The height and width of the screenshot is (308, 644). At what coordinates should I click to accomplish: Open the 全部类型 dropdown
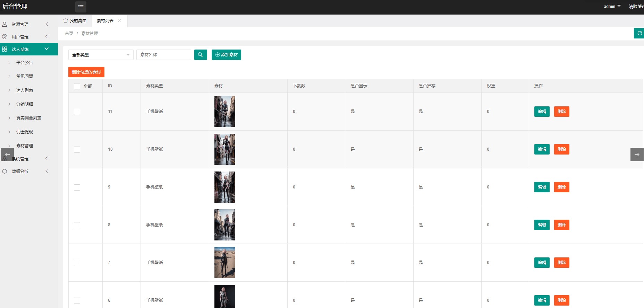pyautogui.click(x=101, y=55)
